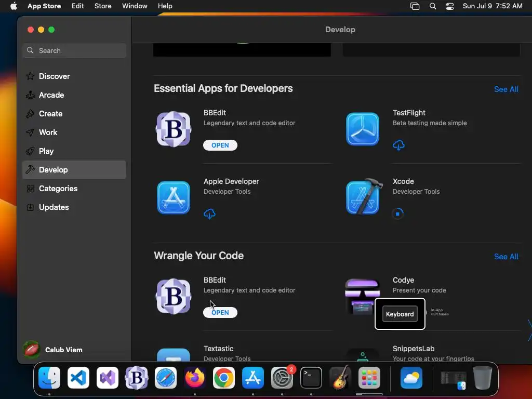Show Updates in the sidebar

(x=74, y=207)
